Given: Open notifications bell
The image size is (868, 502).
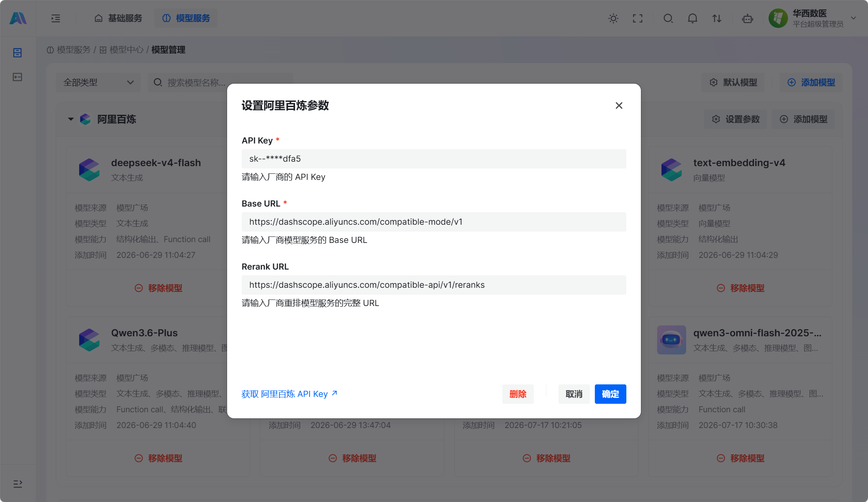Looking at the screenshot, I should click(x=693, y=18).
